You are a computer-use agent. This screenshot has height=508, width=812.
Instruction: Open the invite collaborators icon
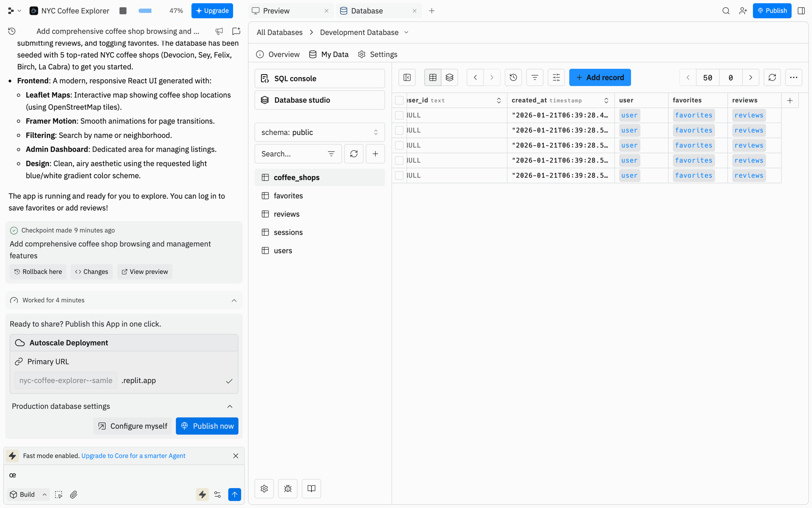coord(743,11)
